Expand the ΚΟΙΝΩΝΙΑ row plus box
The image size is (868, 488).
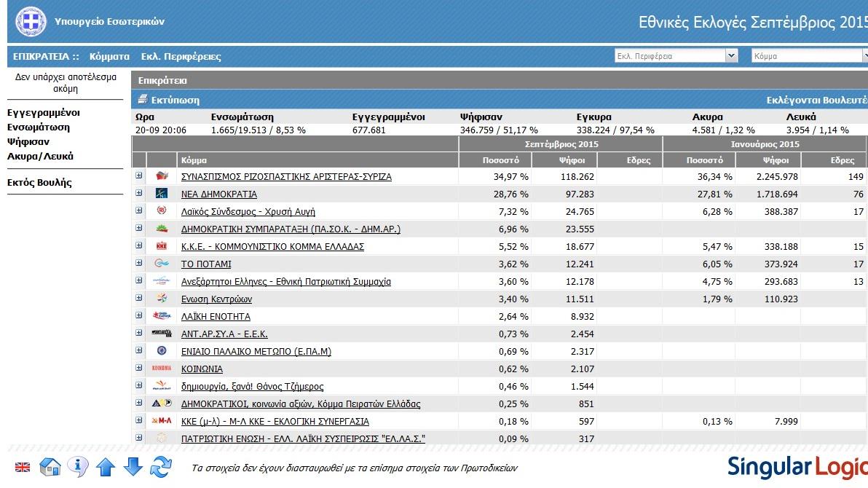(x=139, y=368)
